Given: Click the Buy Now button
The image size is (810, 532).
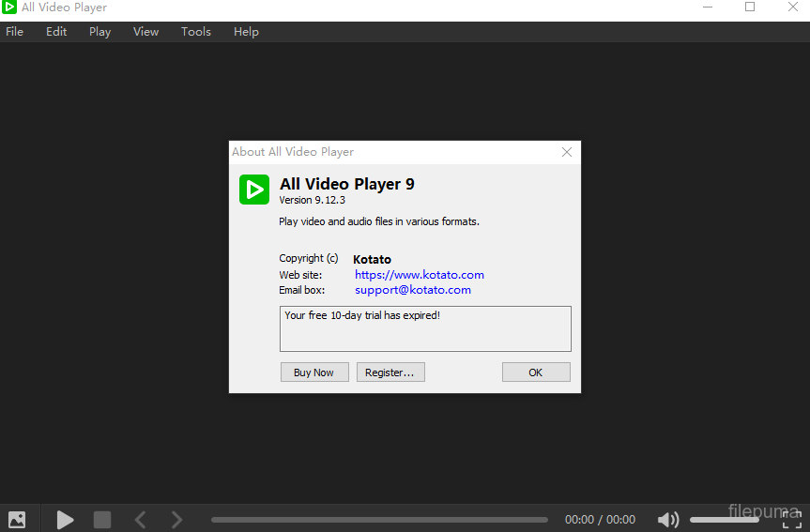Looking at the screenshot, I should point(313,372).
